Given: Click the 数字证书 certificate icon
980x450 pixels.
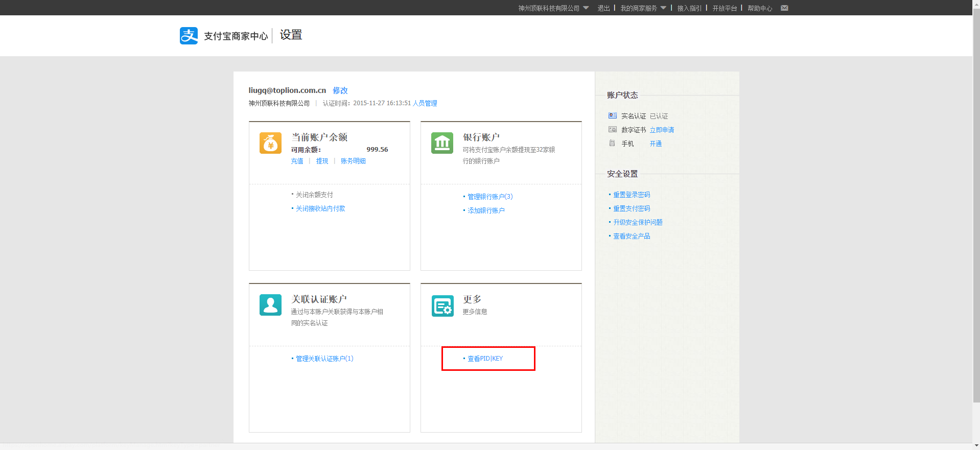Looking at the screenshot, I should (613, 129).
